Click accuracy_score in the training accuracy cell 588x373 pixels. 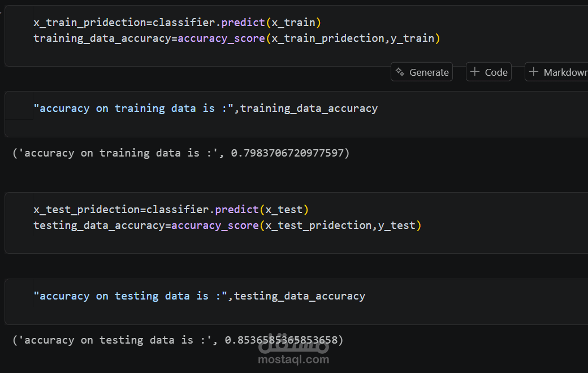222,38
